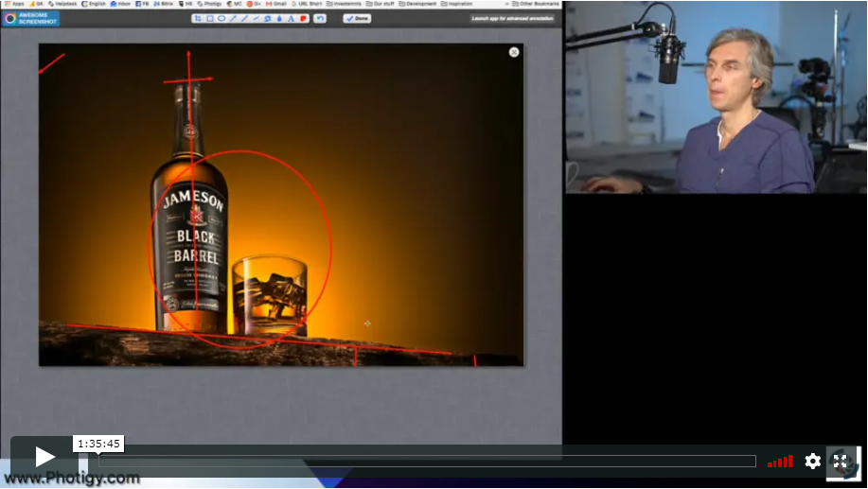Select the Rectangle shape tool
Viewport: 868px width, 489px height.
point(210,18)
